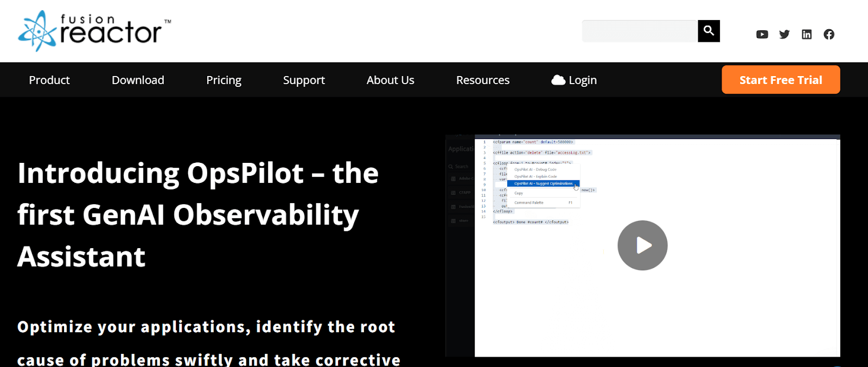Go to the Download page
868x367 pixels.
pos(138,80)
